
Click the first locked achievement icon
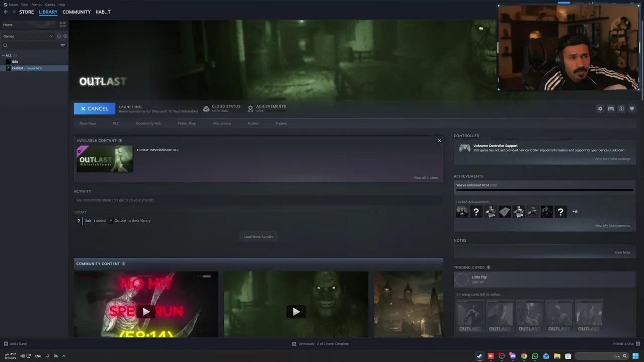tap(462, 212)
